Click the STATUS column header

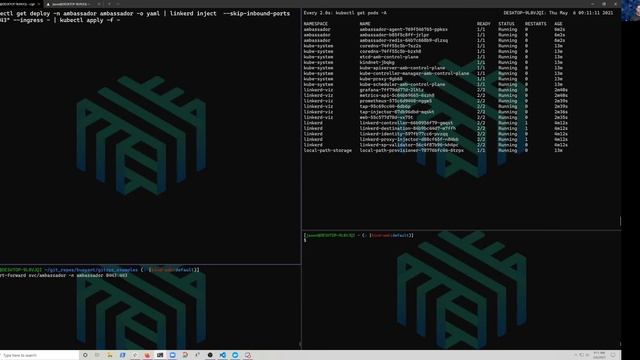coord(506,24)
